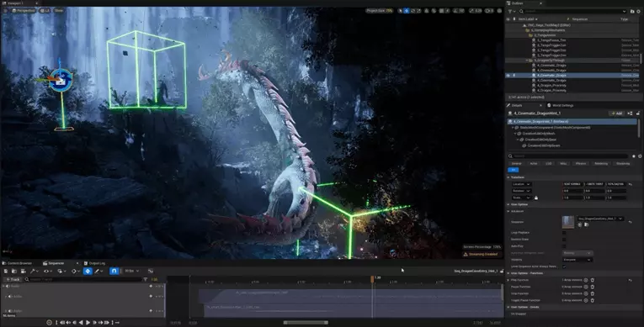The width and height of the screenshot is (644, 327).
Task: Open the Scale type dropdown
Action: point(522,198)
